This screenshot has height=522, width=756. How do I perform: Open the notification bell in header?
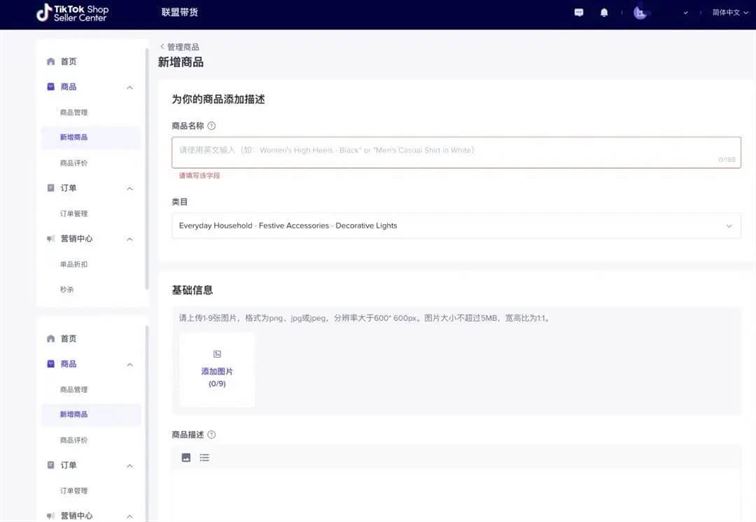pyautogui.click(x=604, y=13)
